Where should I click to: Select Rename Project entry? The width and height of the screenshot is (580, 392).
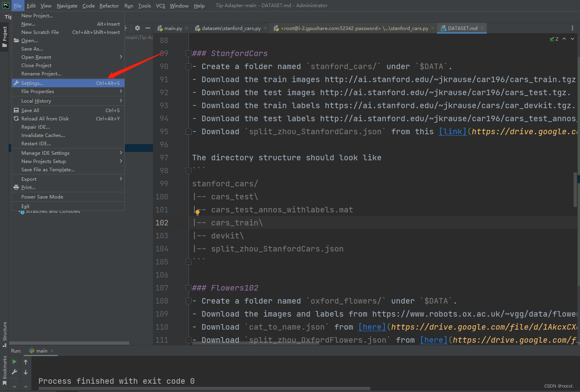click(68, 74)
